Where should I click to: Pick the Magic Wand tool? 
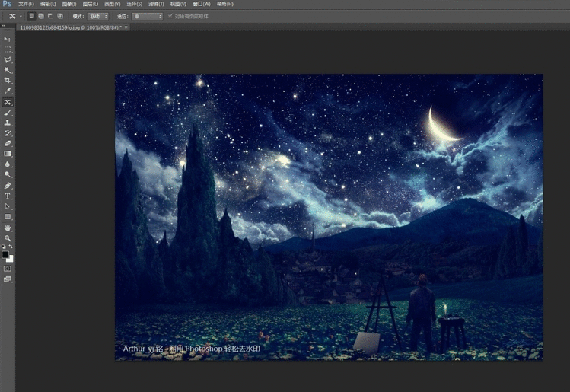(8, 70)
